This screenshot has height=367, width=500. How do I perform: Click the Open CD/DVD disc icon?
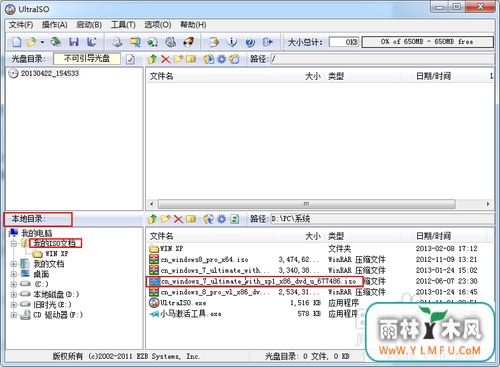pos(56,42)
